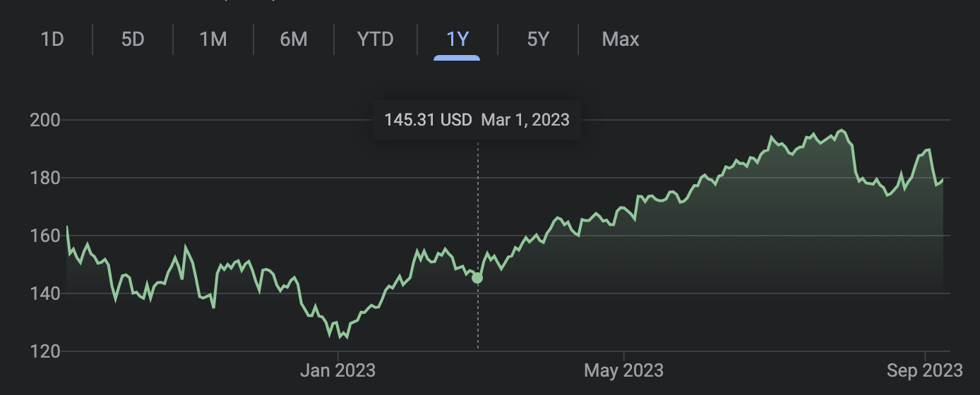Select the YTD tab
Viewport: 980px width, 395px height.
pyautogui.click(x=376, y=39)
